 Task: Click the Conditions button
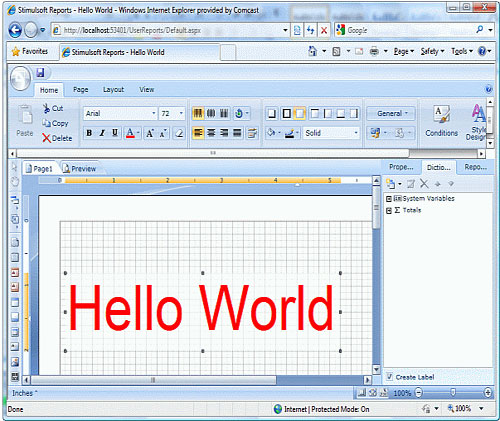click(x=441, y=121)
